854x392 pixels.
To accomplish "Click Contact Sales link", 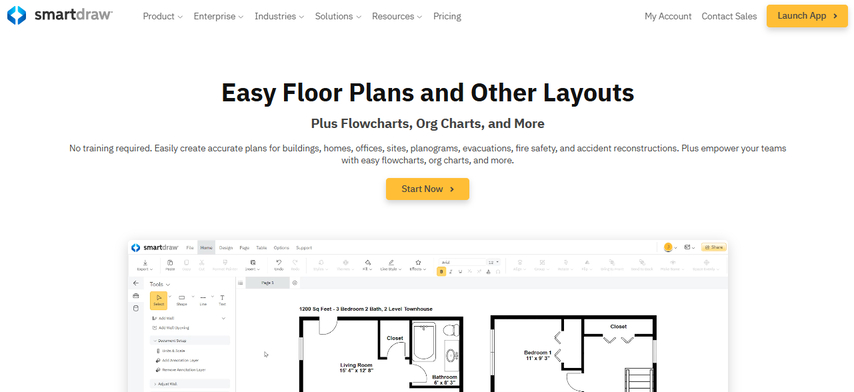I will click(729, 16).
